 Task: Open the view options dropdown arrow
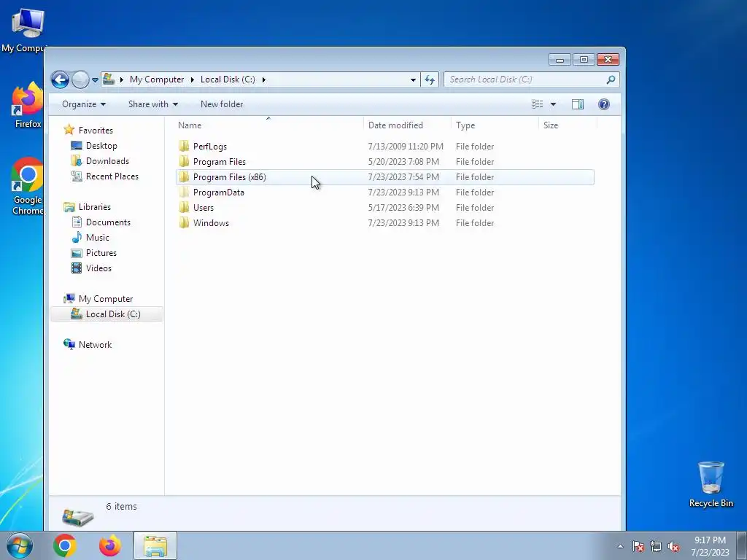[x=553, y=104]
